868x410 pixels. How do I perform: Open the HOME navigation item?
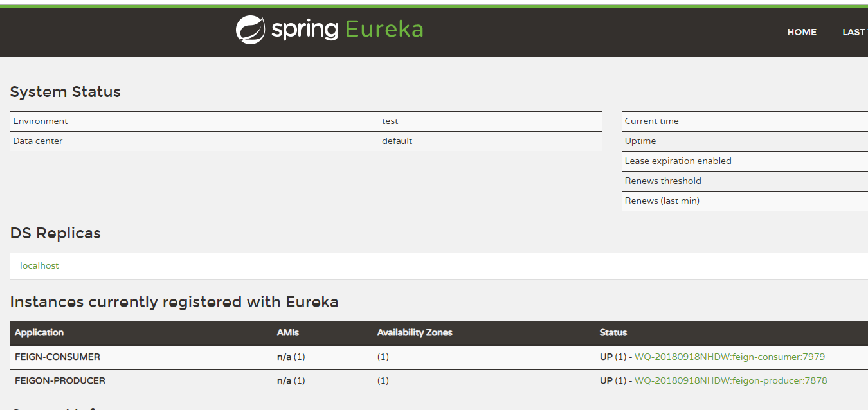point(802,32)
